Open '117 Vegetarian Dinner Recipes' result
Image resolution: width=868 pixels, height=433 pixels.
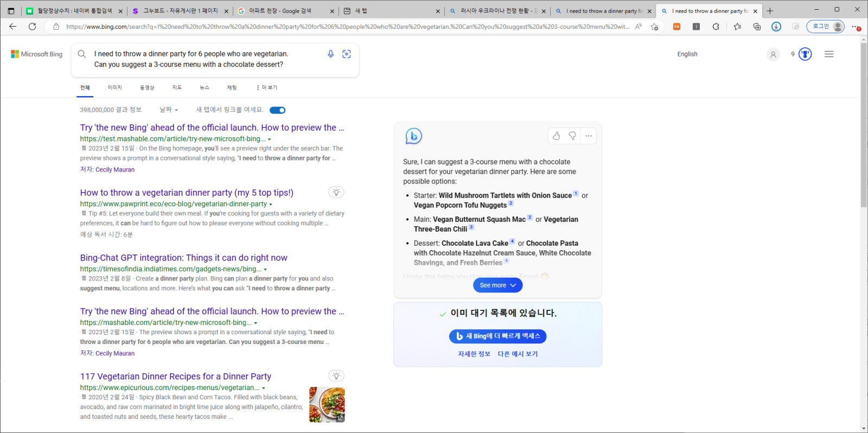pos(176,377)
